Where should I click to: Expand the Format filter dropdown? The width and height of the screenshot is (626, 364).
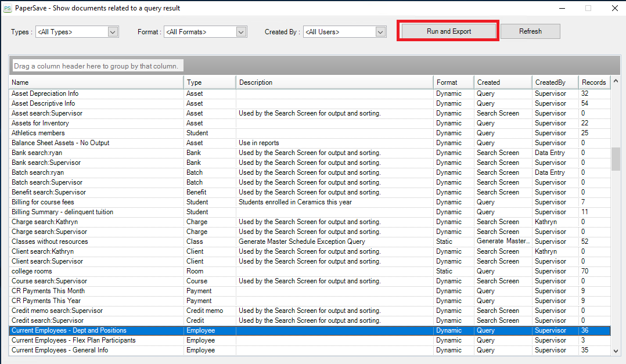click(242, 32)
